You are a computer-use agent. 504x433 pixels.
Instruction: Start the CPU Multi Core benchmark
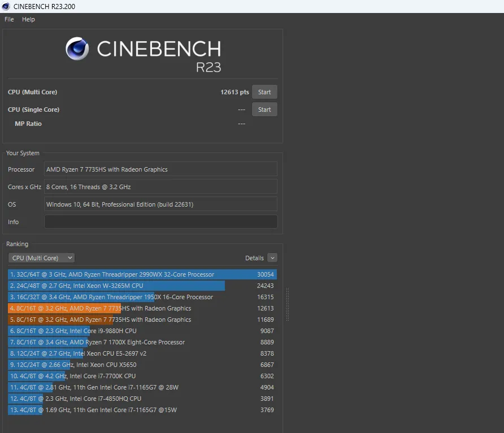click(264, 92)
